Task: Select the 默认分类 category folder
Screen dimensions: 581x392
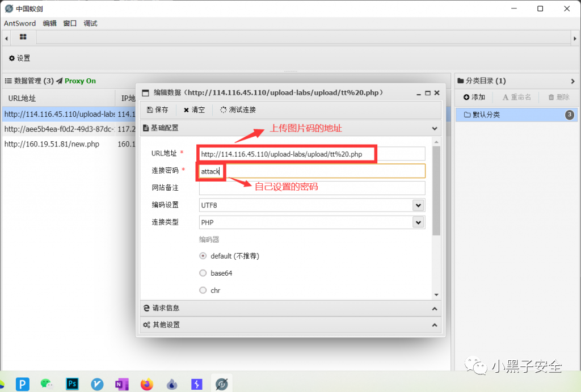Action: (x=487, y=115)
